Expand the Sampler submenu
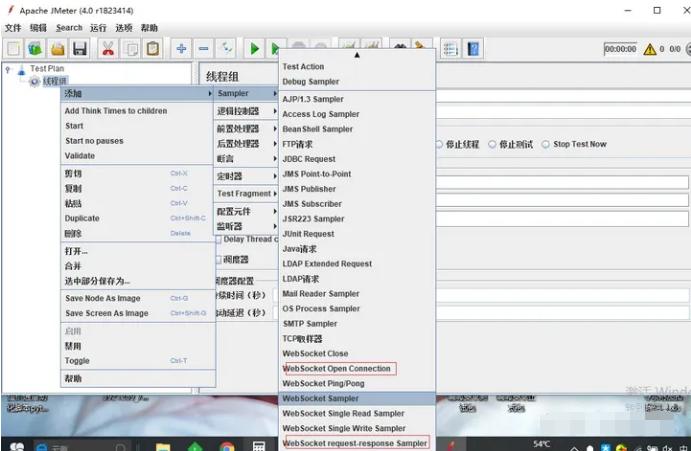Screen dimensions: 691x451 click(x=246, y=93)
